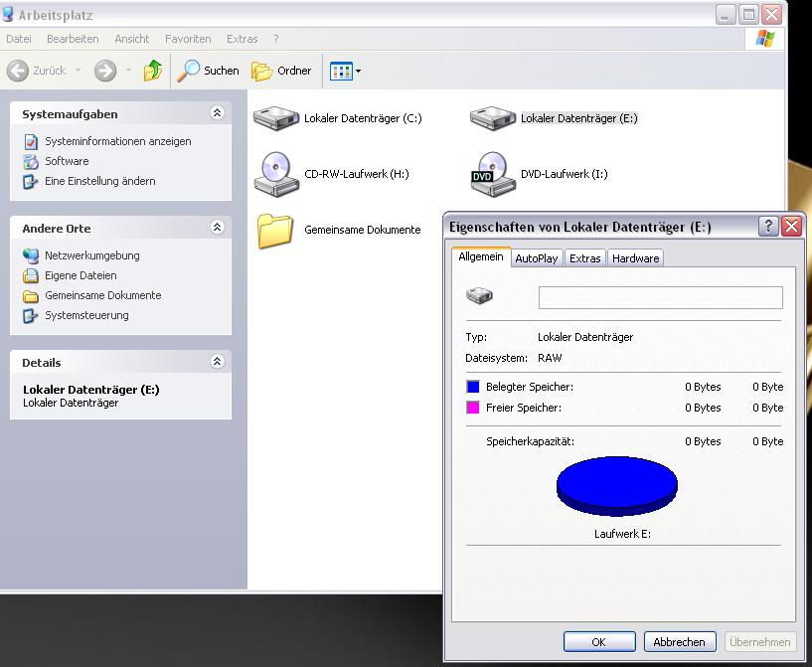
Task: Click the Software CD box icon
Action: click(x=31, y=162)
